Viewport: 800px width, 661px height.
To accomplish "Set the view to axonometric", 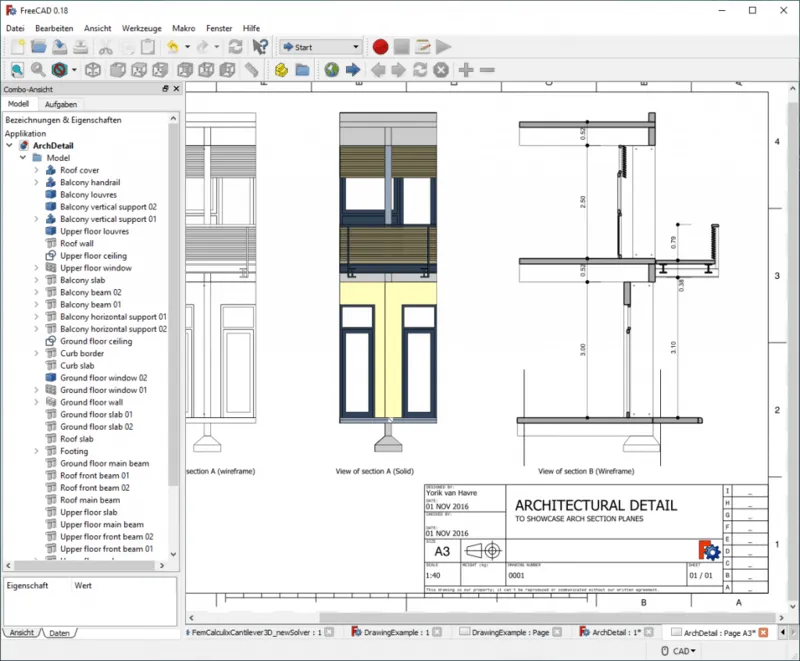I will [92, 70].
